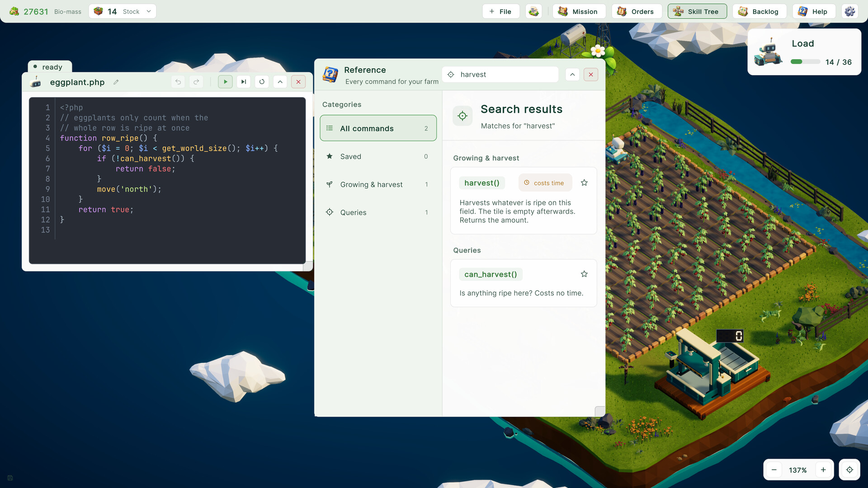This screenshot has height=488, width=868.
Task: Click the robot icon in Load card
Action: click(768, 52)
